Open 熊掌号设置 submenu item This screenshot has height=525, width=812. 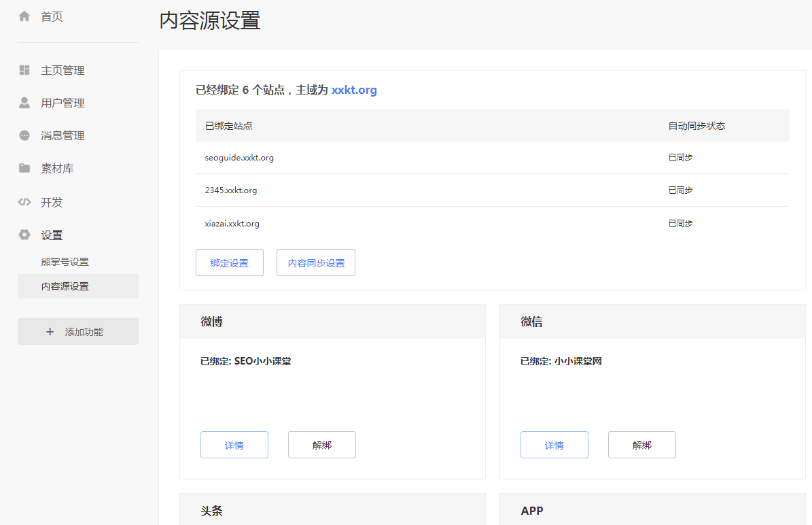65,262
